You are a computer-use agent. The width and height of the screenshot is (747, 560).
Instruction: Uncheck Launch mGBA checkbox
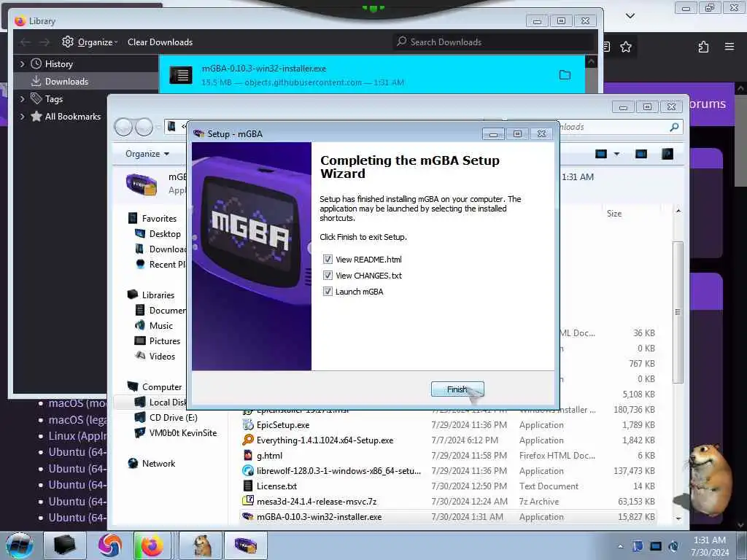point(328,292)
